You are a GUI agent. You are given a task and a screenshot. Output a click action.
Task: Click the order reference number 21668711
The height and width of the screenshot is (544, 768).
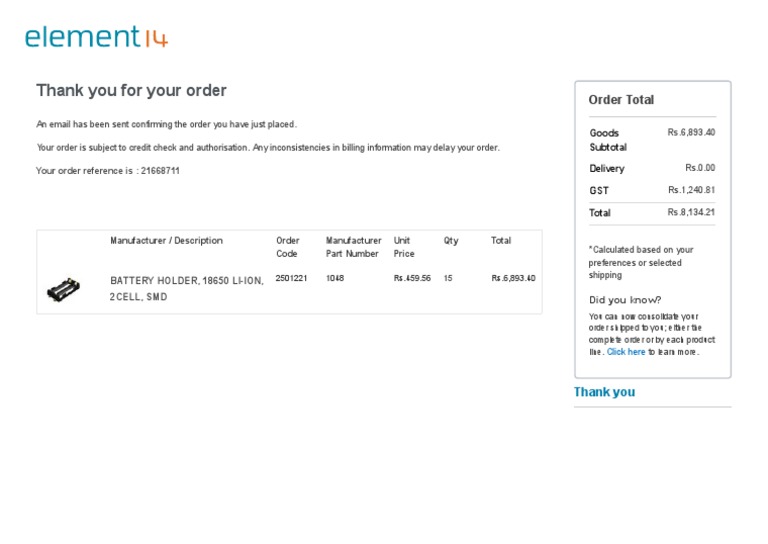point(160,171)
